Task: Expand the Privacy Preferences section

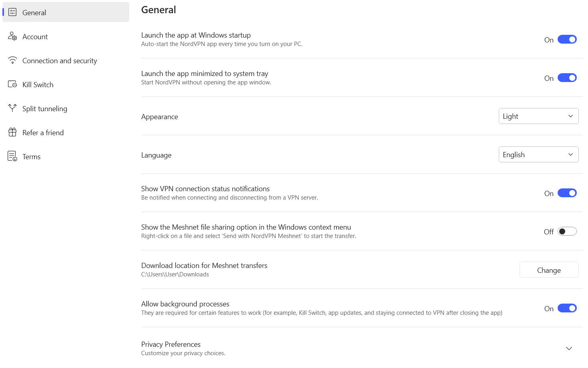Action: click(569, 348)
